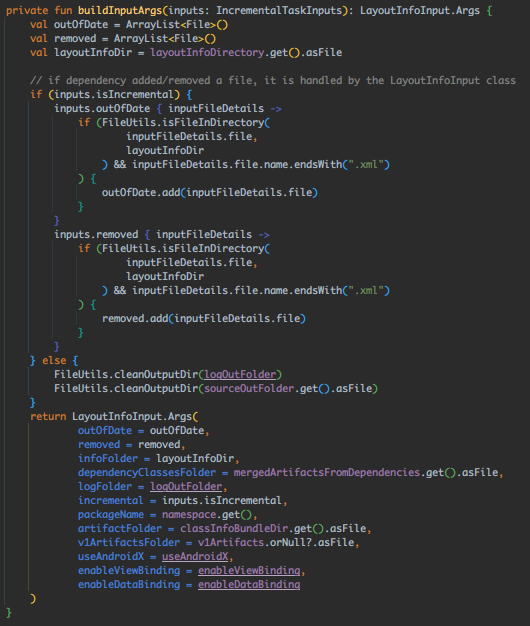Click the blue 'enableViewBinding' named argument

tap(129, 571)
